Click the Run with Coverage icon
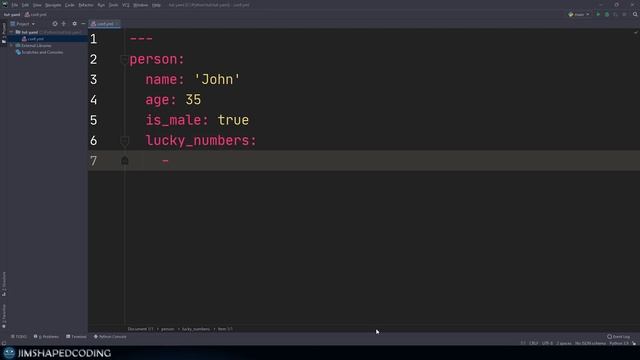This screenshot has height=360, width=640. point(616,14)
